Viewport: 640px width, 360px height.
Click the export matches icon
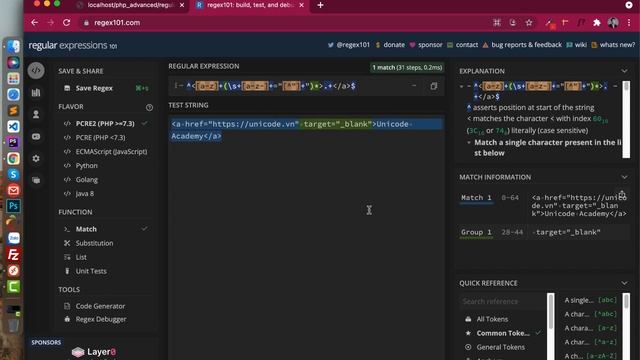point(622,193)
